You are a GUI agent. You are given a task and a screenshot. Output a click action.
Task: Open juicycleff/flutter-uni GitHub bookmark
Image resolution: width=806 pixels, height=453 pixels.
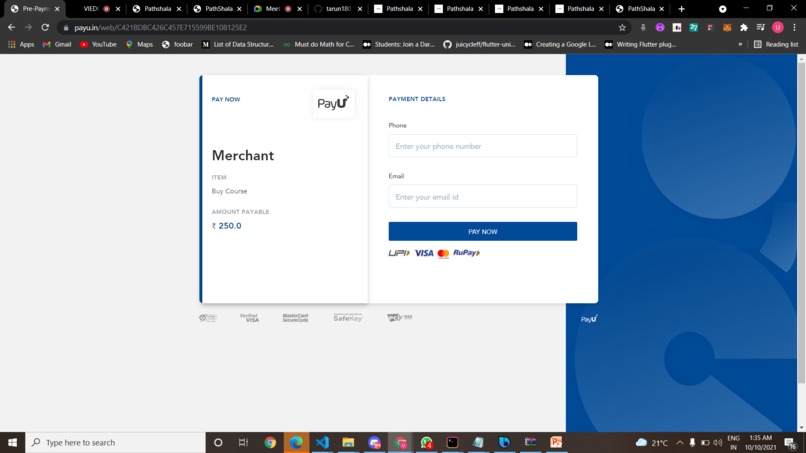click(479, 45)
